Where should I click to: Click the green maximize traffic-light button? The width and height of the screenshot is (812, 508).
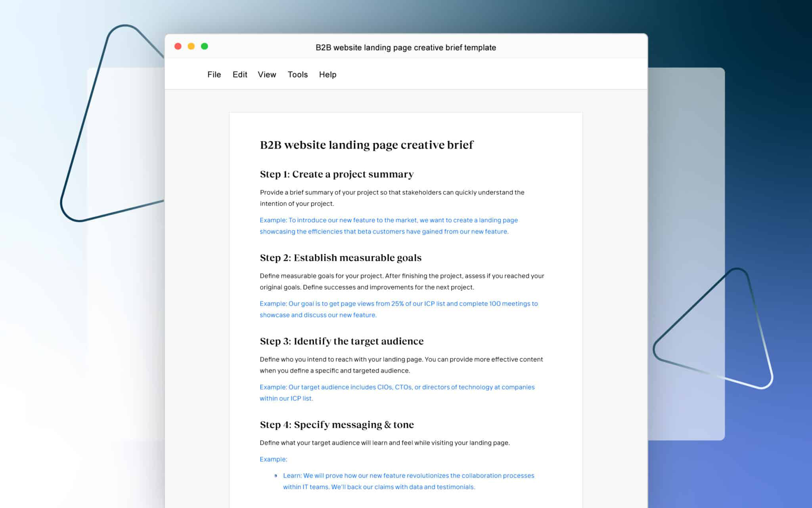[x=204, y=46]
